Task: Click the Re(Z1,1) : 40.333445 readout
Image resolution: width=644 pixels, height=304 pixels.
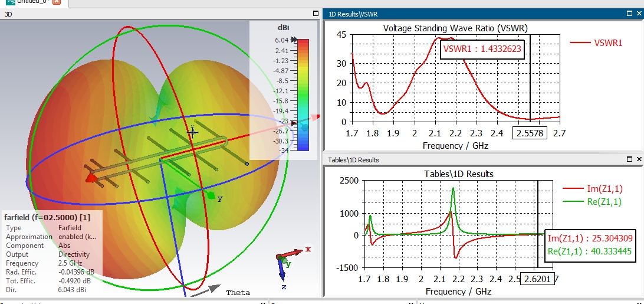Action: click(590, 251)
